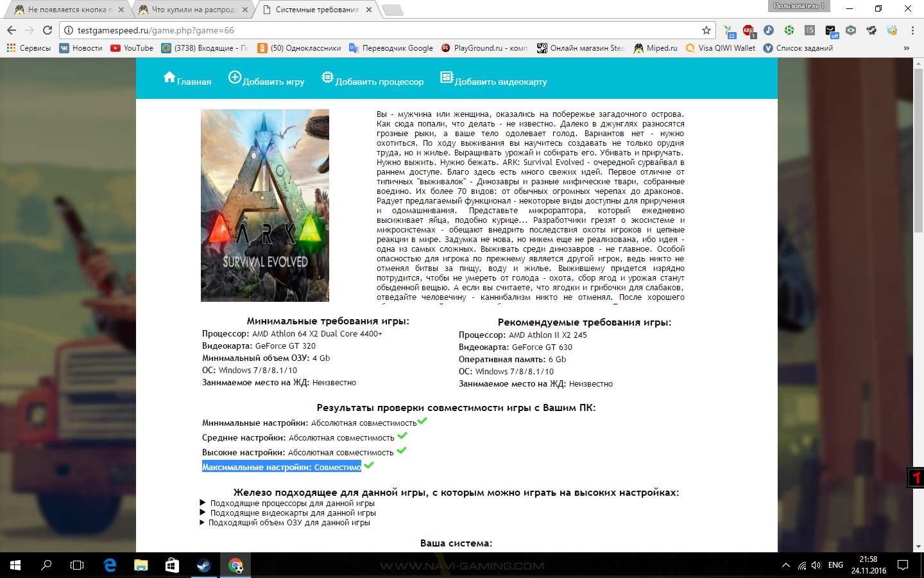Open the gray ES extension
The height and width of the screenshot is (578, 924).
[810, 30]
